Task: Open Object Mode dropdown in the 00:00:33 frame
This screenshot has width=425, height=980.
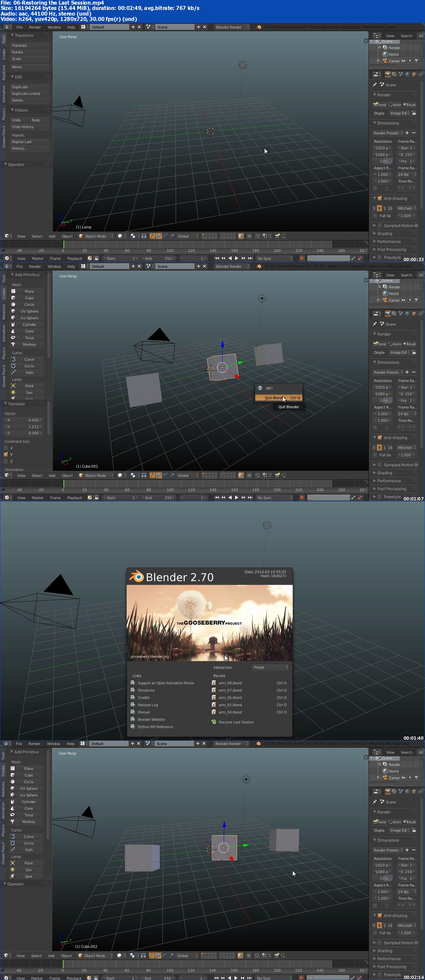Action: 96,236
